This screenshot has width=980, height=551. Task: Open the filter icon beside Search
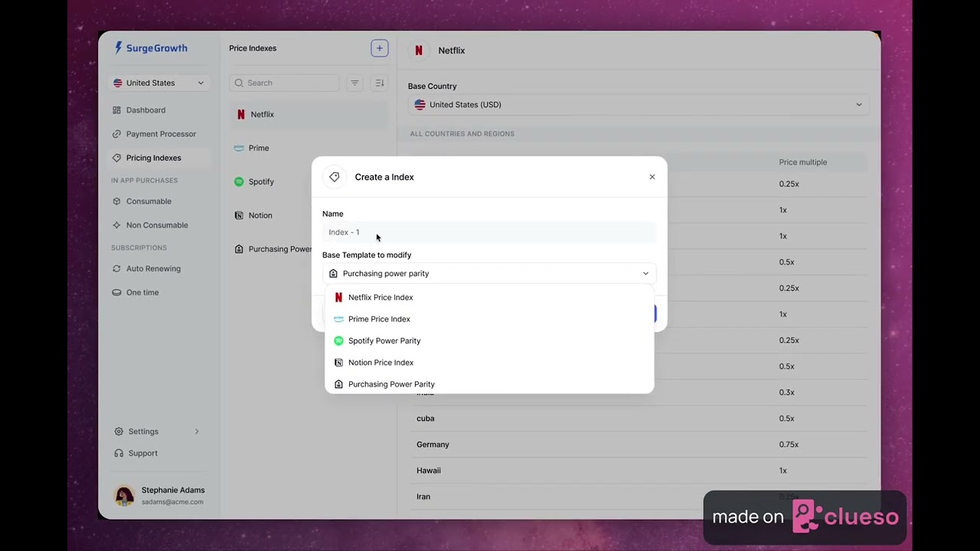tap(354, 83)
